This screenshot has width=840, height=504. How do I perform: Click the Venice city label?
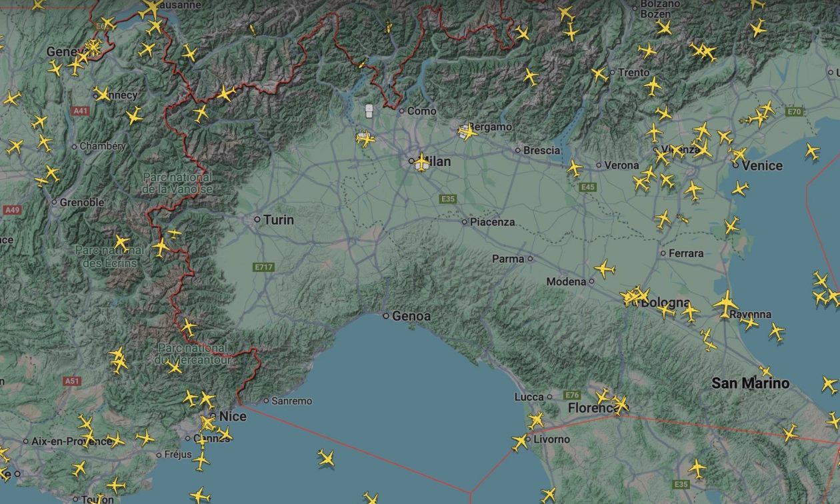pyautogui.click(x=762, y=165)
